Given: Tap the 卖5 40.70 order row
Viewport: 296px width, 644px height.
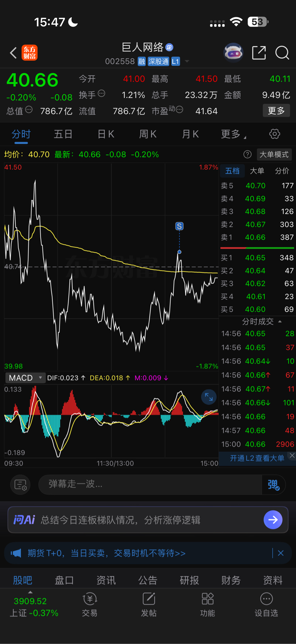Looking at the screenshot, I should click(257, 186).
